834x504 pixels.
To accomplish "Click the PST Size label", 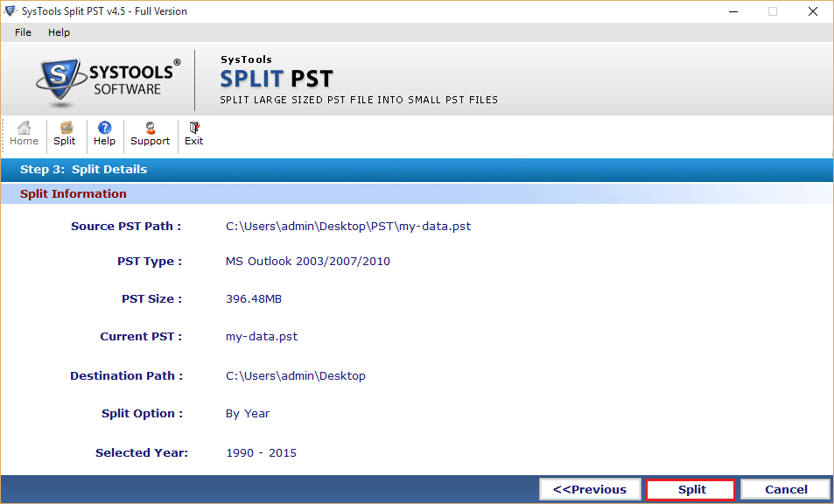I will 151,298.
